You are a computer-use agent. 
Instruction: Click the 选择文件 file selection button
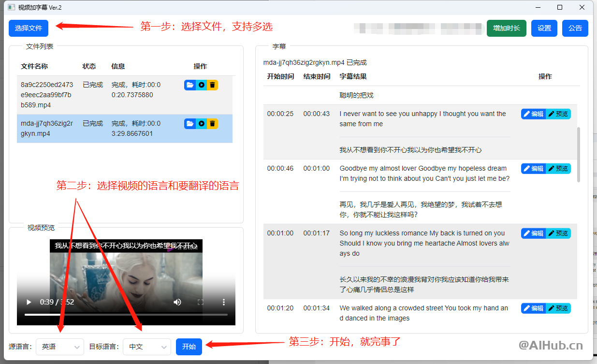pos(28,28)
